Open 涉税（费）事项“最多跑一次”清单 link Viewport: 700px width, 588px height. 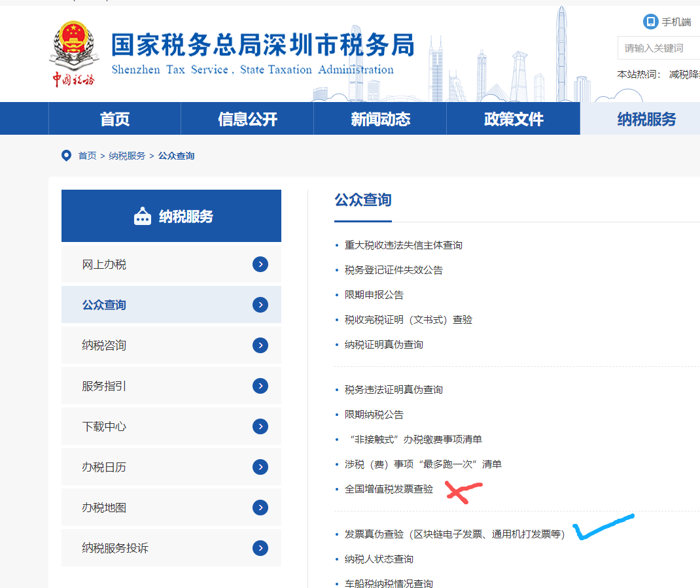point(423,464)
